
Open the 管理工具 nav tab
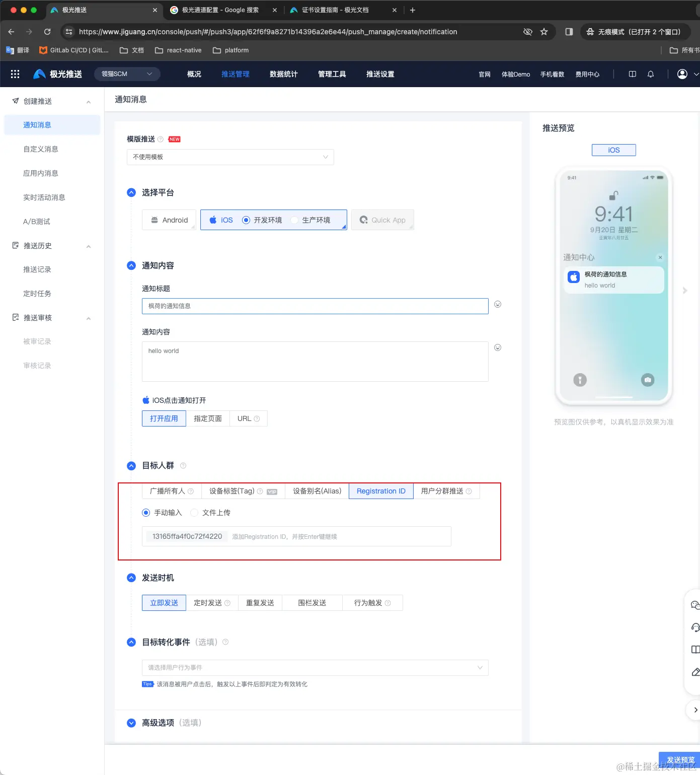(332, 74)
